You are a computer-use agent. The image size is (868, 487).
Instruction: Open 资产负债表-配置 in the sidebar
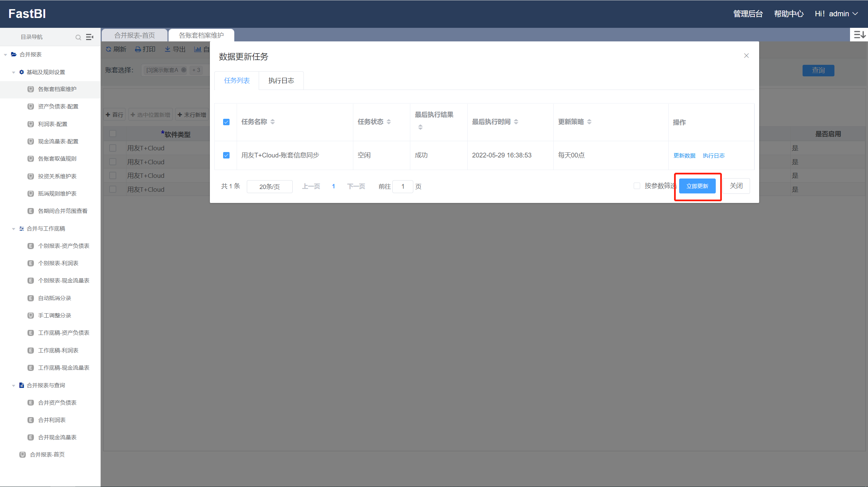point(58,107)
